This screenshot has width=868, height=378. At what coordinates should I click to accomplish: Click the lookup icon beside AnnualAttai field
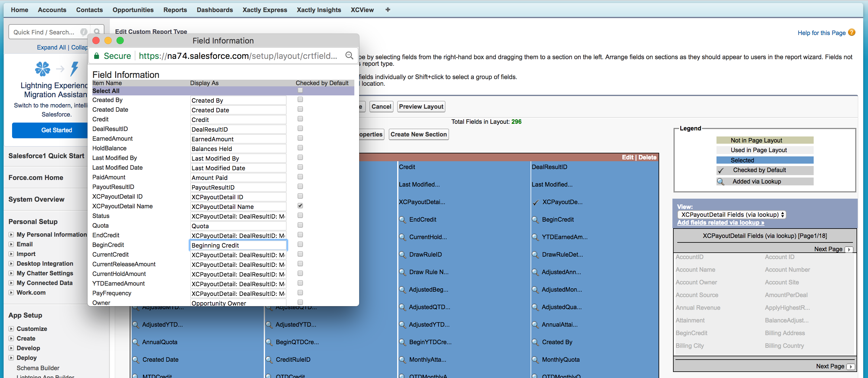click(x=535, y=325)
